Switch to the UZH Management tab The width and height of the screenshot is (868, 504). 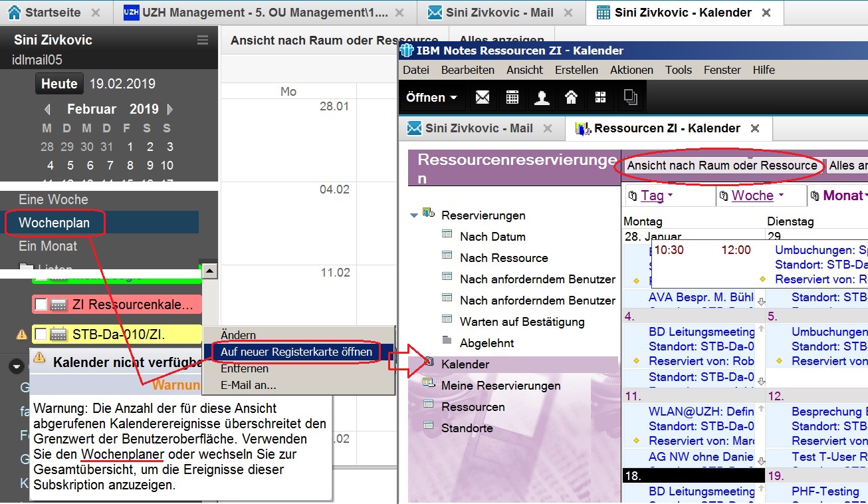click(x=265, y=13)
